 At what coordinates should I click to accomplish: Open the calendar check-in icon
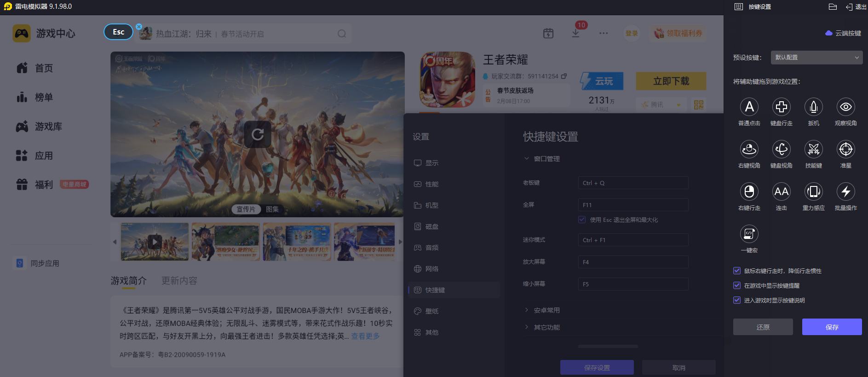click(548, 33)
